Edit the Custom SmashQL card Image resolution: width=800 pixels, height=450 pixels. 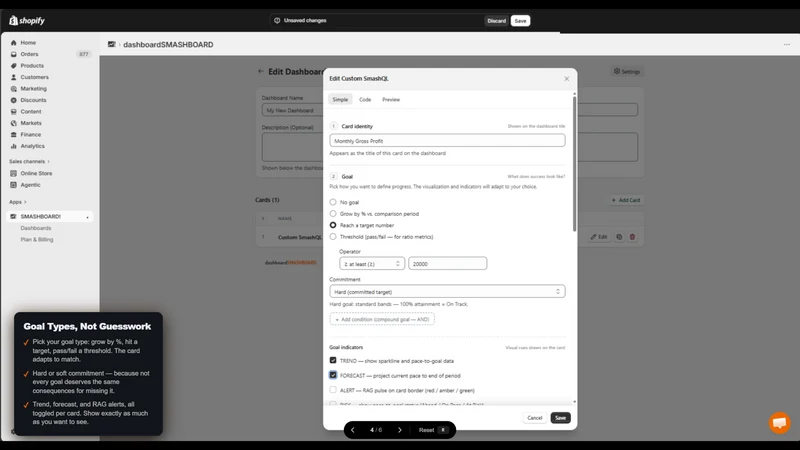tap(599, 237)
